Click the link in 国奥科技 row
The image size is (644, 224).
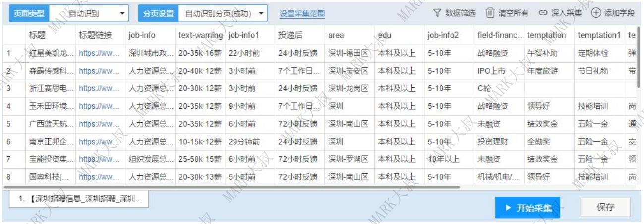(100, 177)
